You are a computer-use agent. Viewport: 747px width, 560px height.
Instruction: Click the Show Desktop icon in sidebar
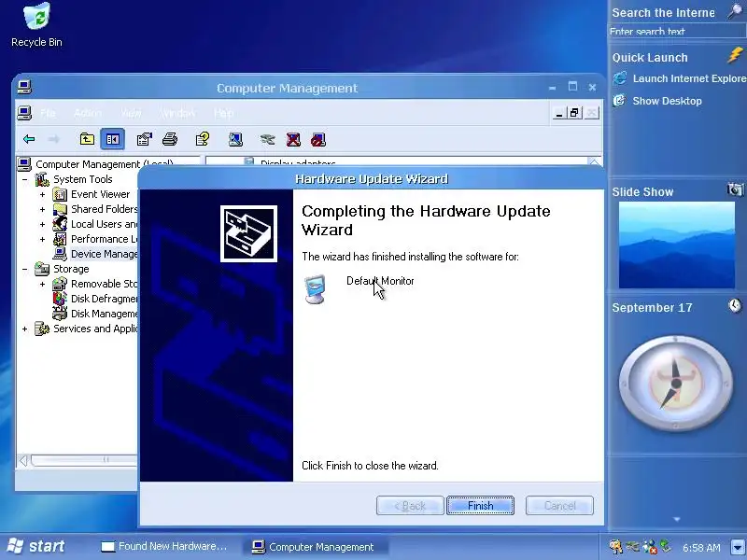619,101
